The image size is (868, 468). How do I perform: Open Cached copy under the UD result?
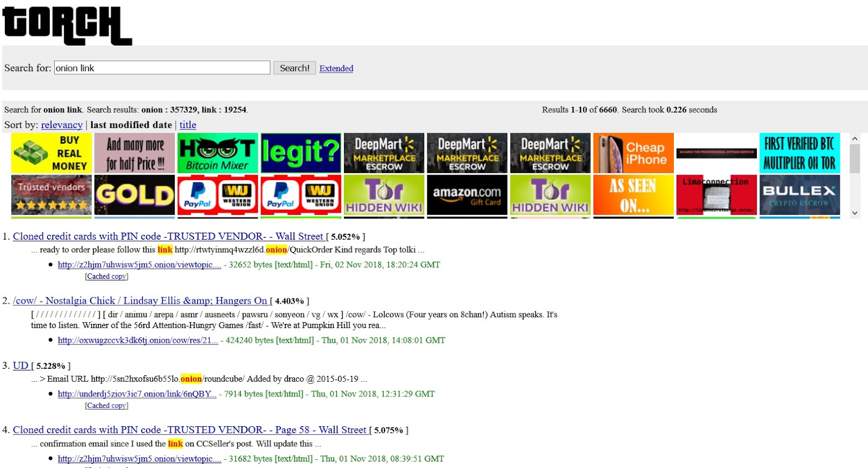[x=106, y=406]
